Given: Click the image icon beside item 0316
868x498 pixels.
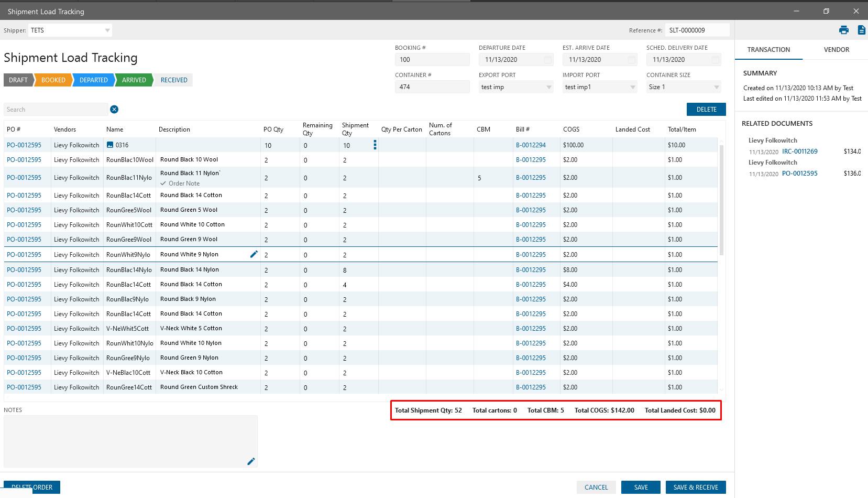Looking at the screenshot, I should point(110,145).
